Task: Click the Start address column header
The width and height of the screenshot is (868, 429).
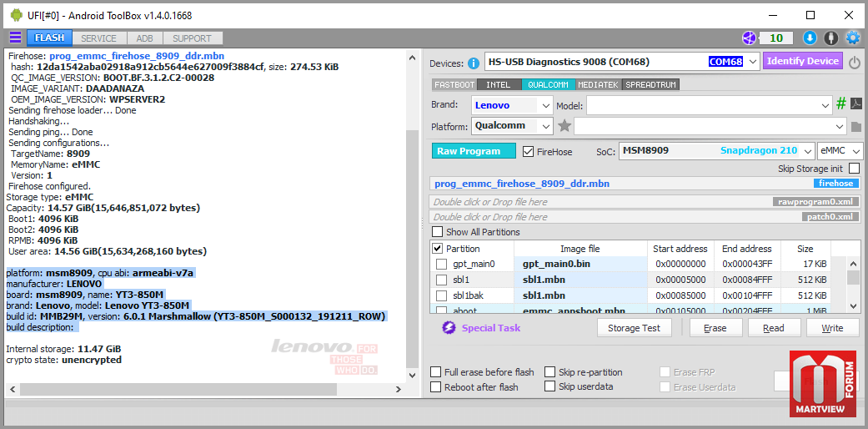Action: (x=680, y=249)
